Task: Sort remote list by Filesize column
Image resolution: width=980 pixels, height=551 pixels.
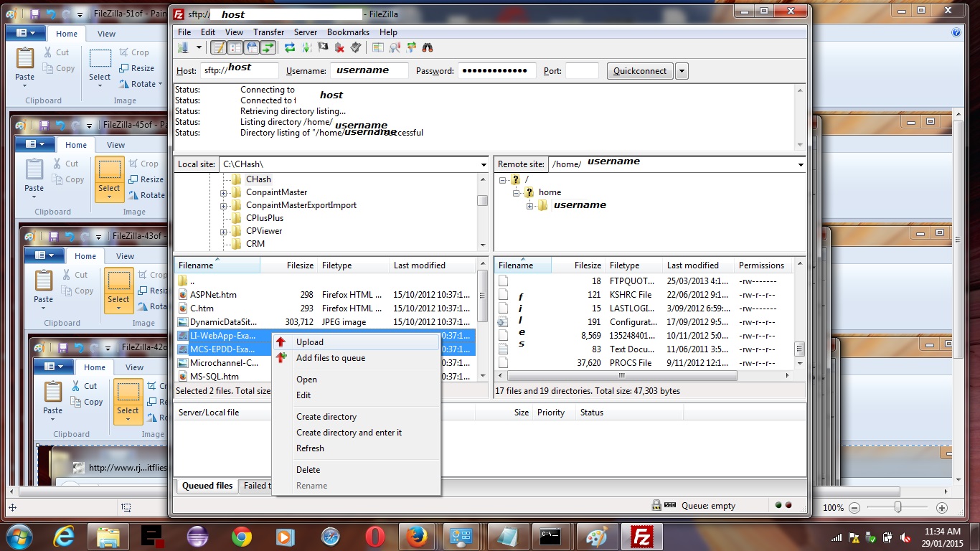Action: tap(578, 265)
